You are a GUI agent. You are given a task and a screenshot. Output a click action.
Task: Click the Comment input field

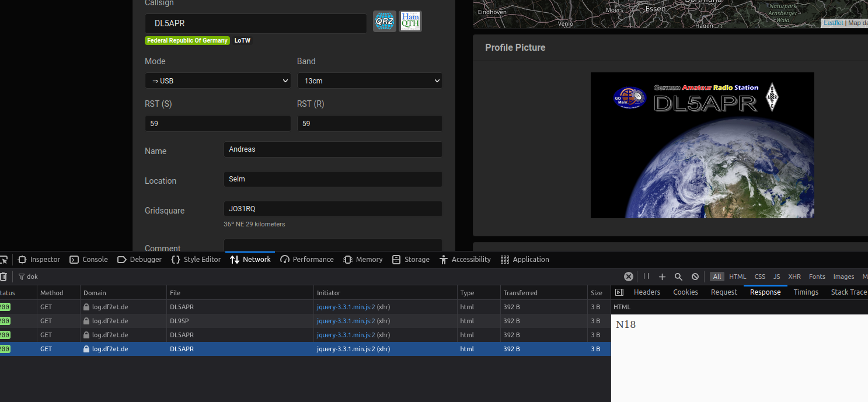click(x=333, y=246)
